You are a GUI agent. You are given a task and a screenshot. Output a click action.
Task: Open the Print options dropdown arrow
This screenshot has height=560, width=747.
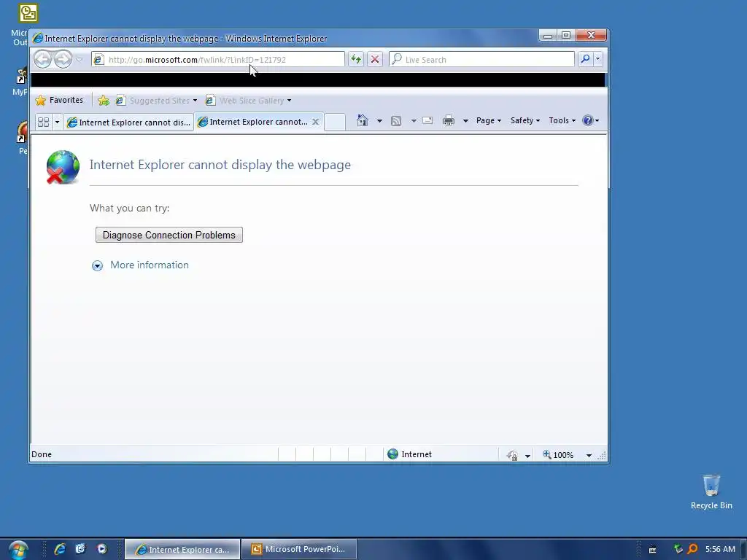pos(465,121)
